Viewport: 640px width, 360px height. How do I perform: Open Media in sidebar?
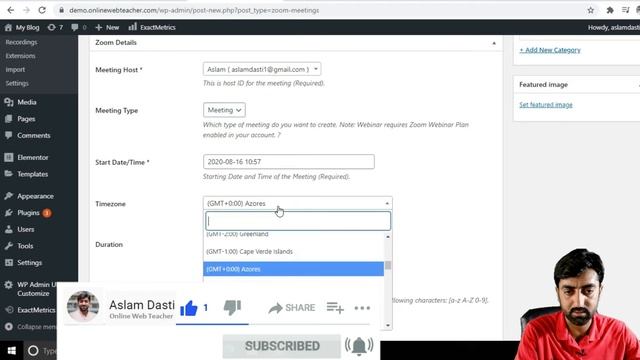click(x=27, y=102)
